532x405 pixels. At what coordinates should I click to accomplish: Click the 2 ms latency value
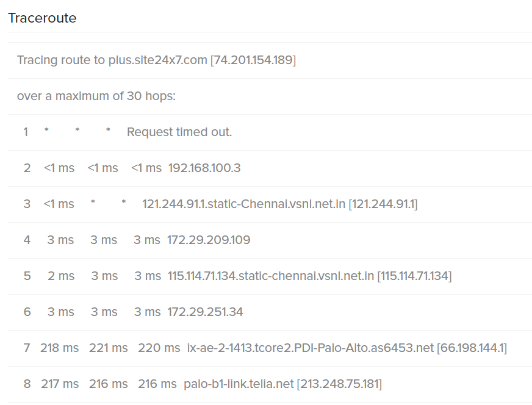point(61,276)
